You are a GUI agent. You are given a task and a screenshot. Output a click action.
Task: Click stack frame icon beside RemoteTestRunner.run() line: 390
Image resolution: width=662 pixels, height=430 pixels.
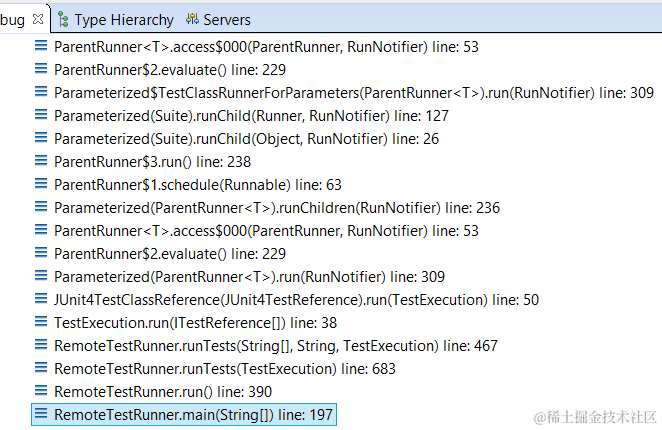[41, 391]
